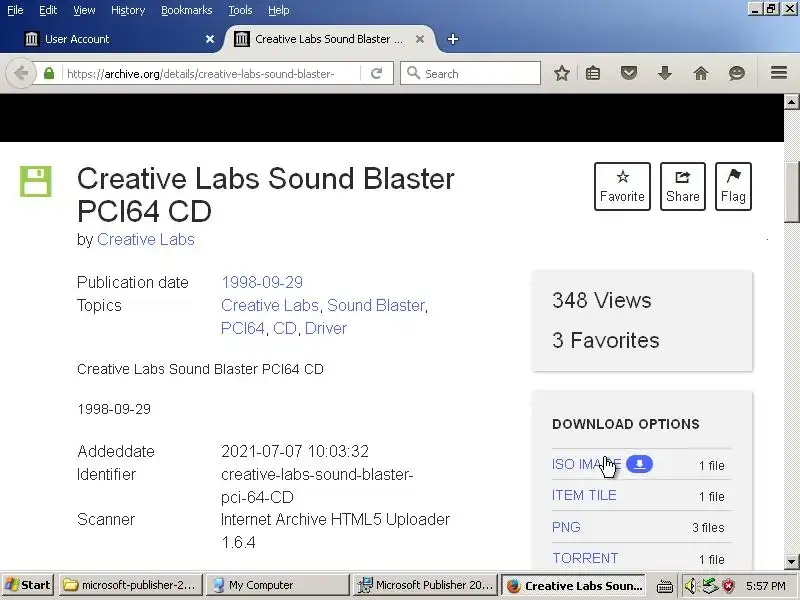Open the Windows Start button
This screenshot has height=600, width=800.
pyautogui.click(x=28, y=585)
